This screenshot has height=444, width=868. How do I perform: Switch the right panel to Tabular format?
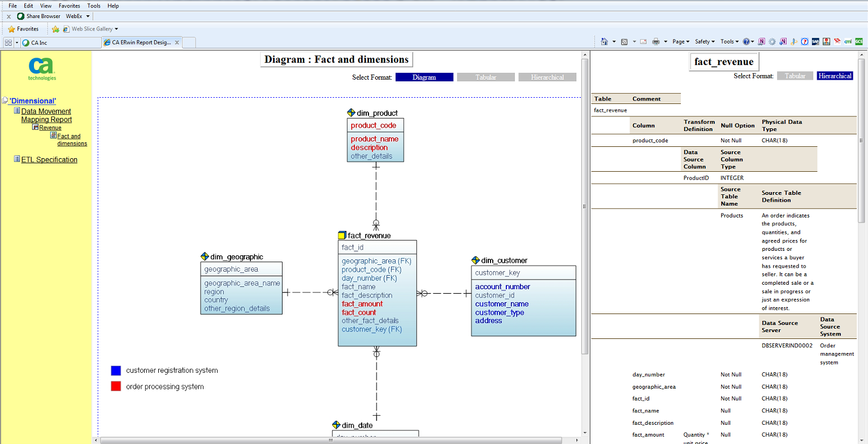(795, 75)
